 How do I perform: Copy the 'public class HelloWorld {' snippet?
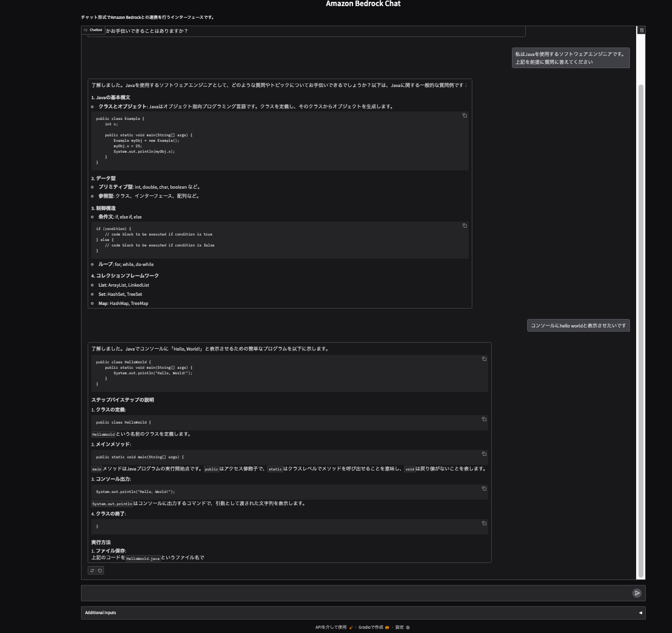(x=484, y=419)
